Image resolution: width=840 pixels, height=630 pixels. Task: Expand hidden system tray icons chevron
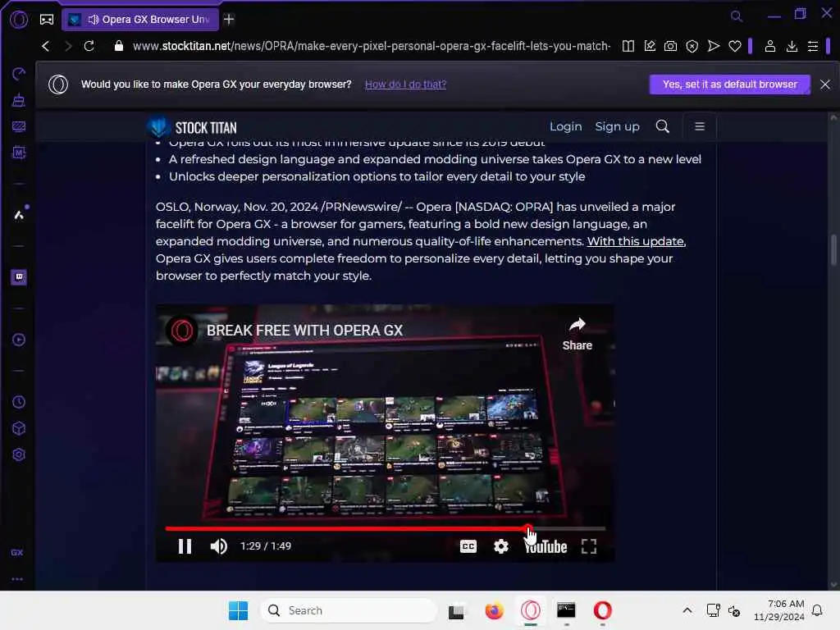point(687,610)
